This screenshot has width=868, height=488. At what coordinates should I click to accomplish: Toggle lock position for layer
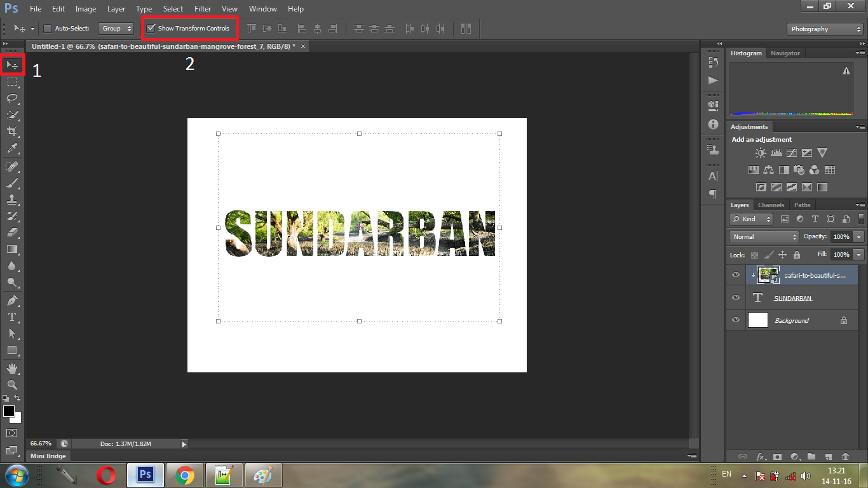[782, 255]
